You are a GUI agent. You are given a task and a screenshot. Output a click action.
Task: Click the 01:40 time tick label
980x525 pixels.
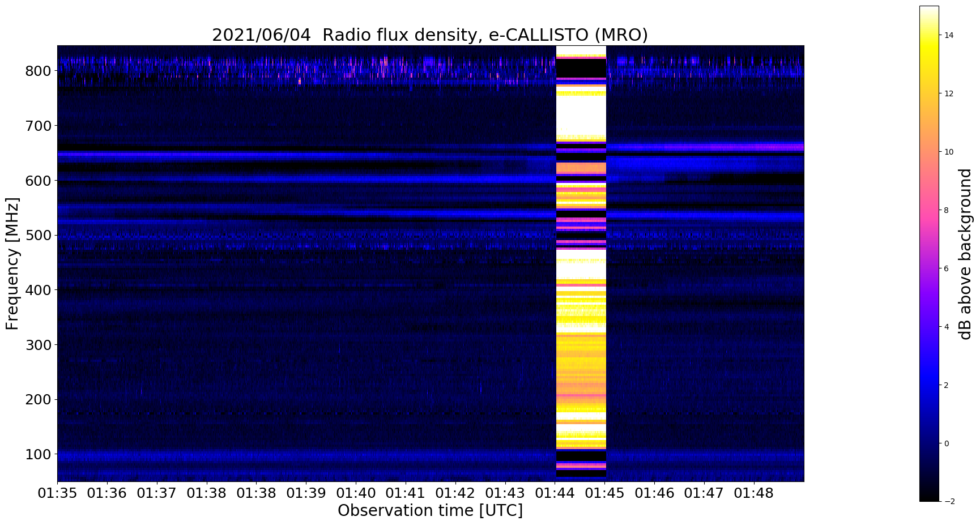(356, 493)
